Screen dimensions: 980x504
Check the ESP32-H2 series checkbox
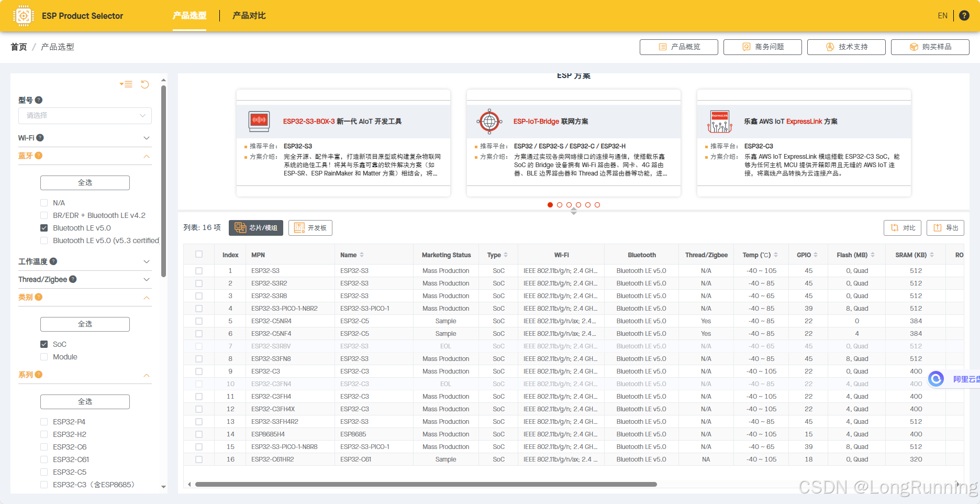(44, 434)
